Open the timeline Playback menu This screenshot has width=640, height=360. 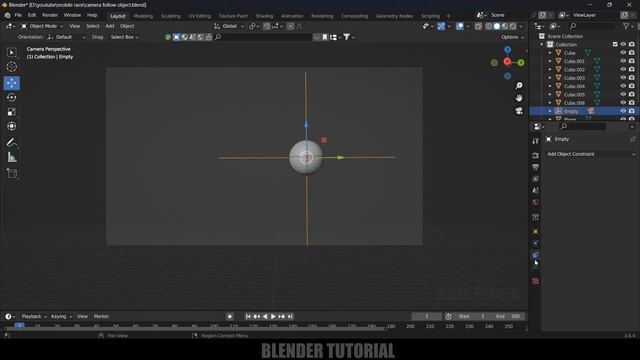click(x=33, y=316)
